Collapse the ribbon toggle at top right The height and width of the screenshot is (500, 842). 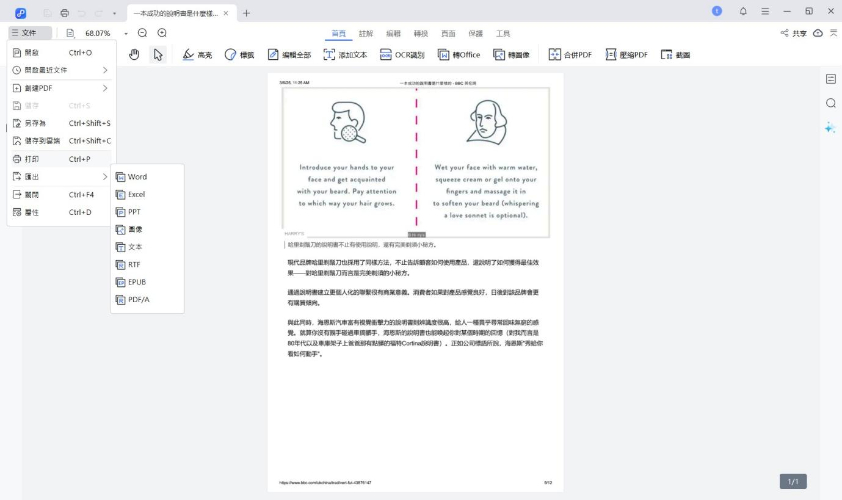[834, 33]
